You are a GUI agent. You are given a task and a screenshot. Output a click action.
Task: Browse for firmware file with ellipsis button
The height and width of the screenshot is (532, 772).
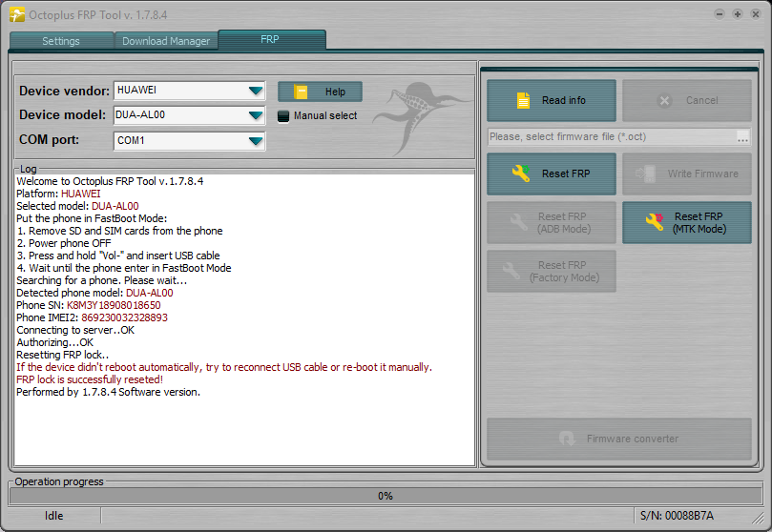[x=743, y=137]
